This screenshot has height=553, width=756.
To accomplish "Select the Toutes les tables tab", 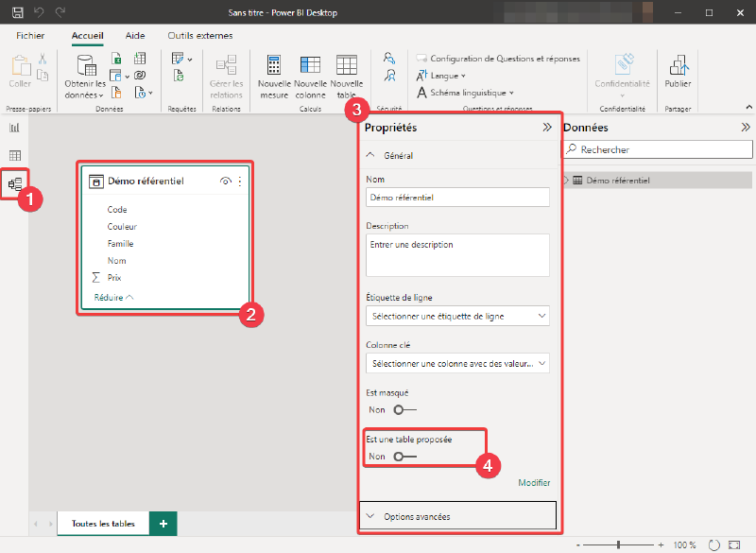I will pos(103,524).
